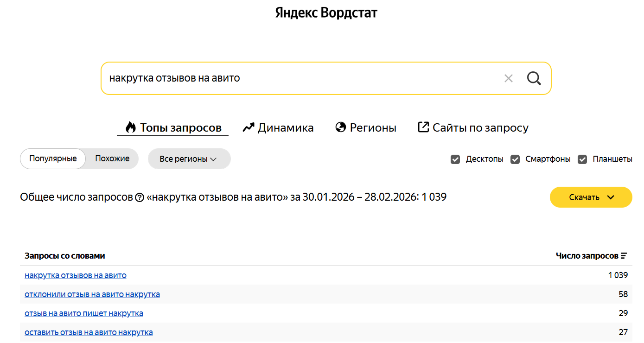Clear the search query using the X icon
This screenshot has height=343, width=644.
click(508, 78)
